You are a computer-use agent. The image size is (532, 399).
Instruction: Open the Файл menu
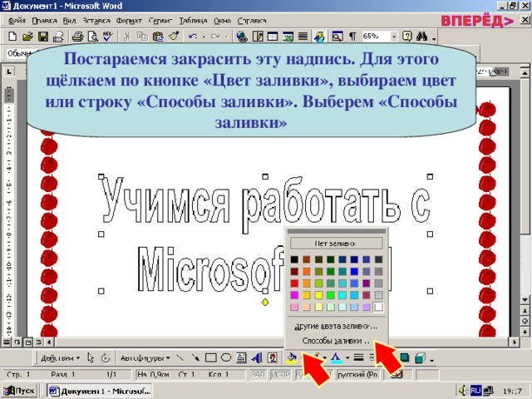[17, 21]
